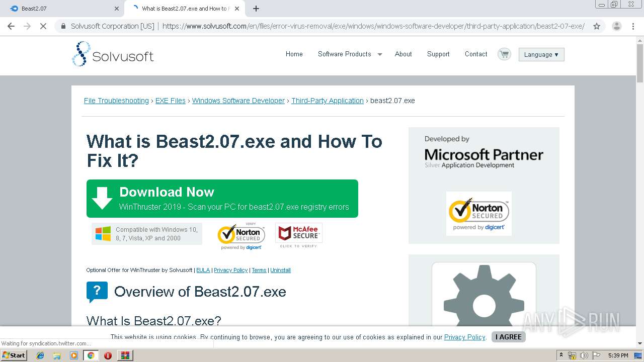This screenshot has width=644, height=362.
Task: Open the Language dropdown
Action: click(541, 54)
